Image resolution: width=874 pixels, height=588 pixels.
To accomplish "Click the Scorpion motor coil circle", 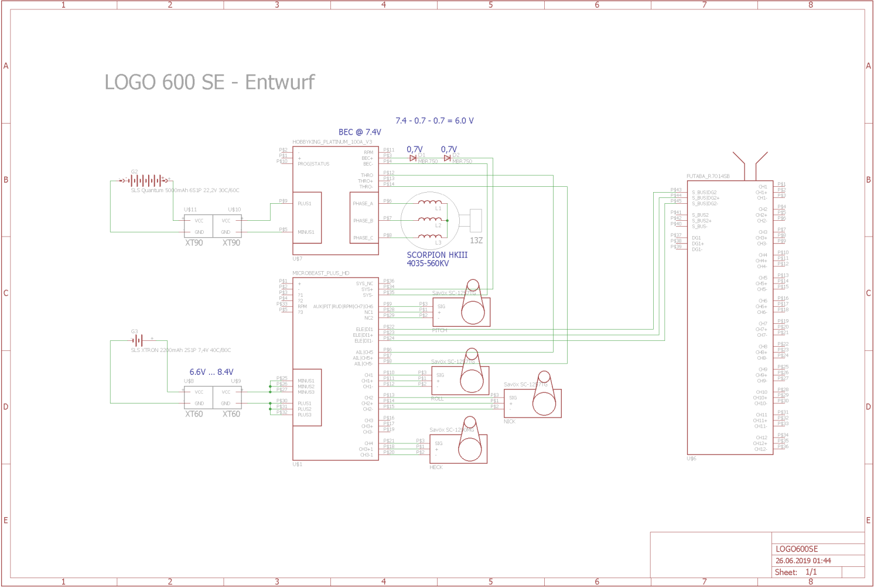I will click(430, 221).
